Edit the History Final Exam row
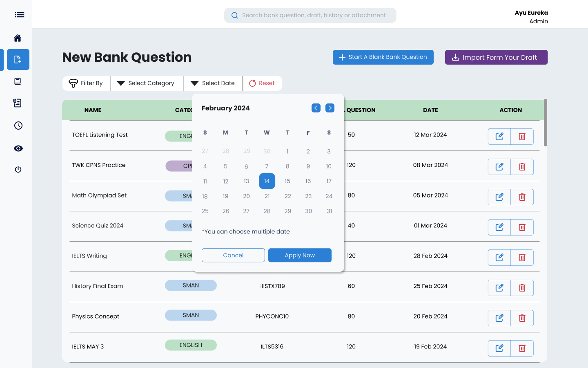 pos(499,288)
